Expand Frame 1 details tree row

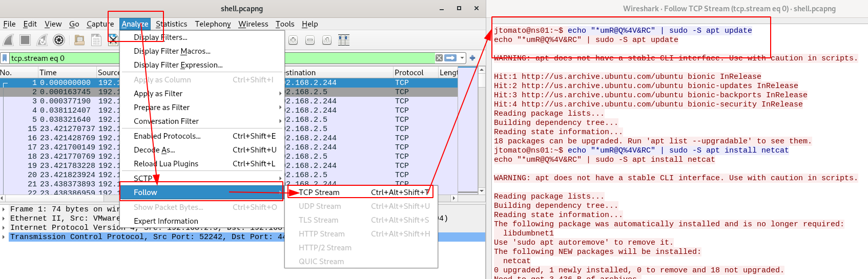[x=4, y=209]
